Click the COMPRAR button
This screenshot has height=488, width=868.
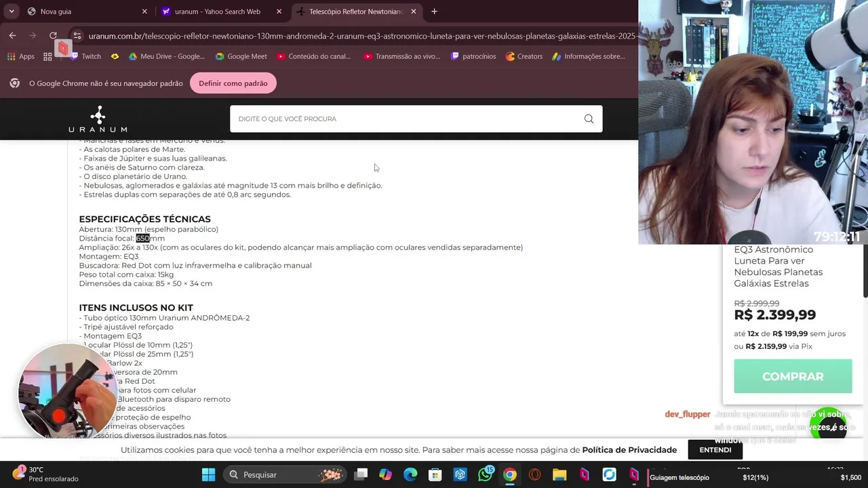[793, 376]
